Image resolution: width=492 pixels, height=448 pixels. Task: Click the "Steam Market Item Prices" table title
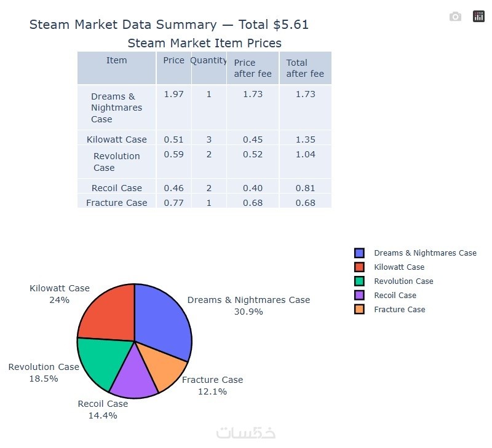pyautogui.click(x=204, y=43)
